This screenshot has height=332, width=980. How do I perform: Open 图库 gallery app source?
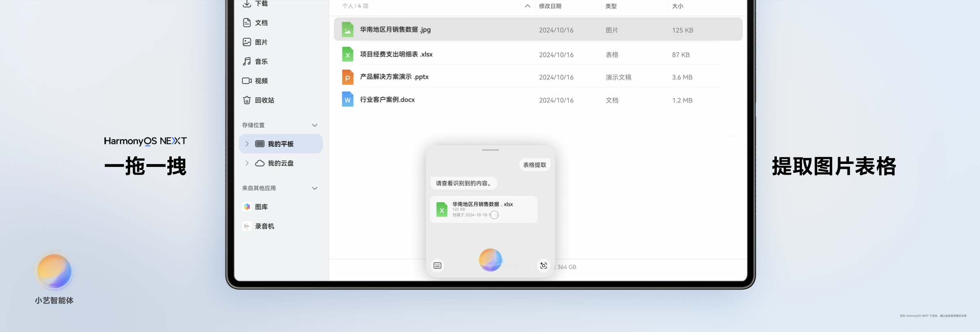pos(255,207)
